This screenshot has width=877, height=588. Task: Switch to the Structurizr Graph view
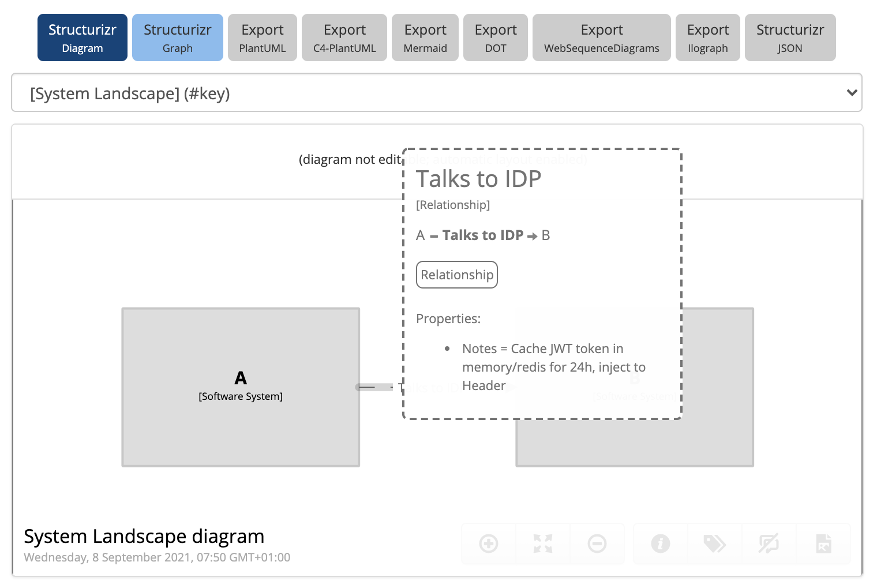point(177,37)
